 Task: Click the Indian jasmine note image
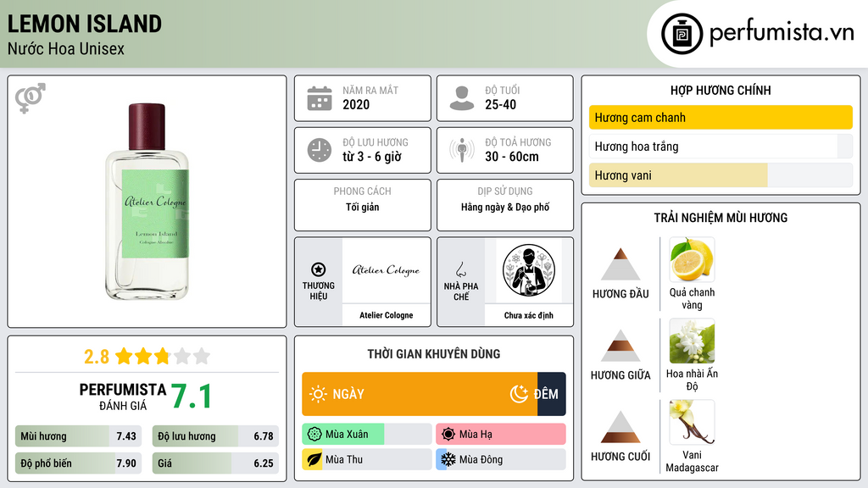pyautogui.click(x=692, y=341)
